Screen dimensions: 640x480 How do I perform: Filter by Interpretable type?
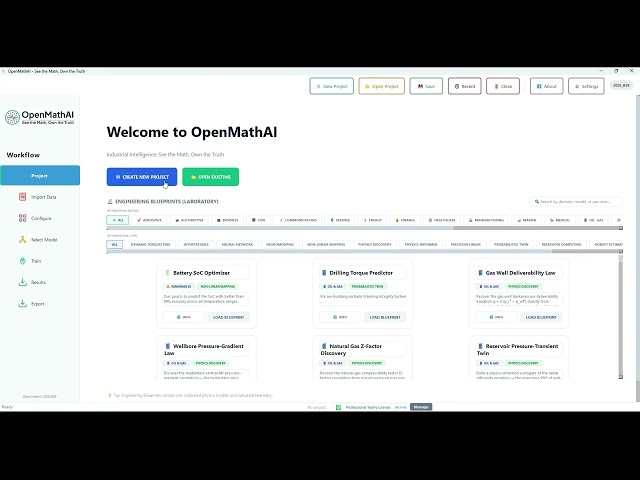(x=196, y=244)
